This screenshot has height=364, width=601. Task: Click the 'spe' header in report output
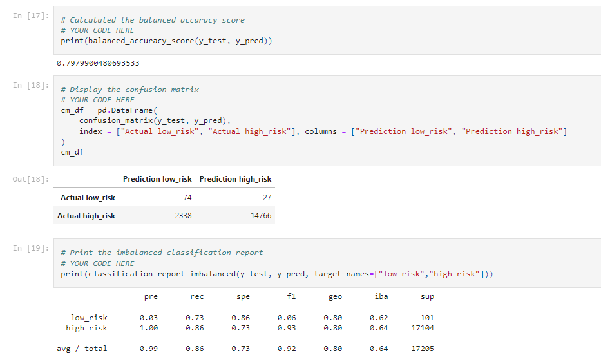pos(243,296)
